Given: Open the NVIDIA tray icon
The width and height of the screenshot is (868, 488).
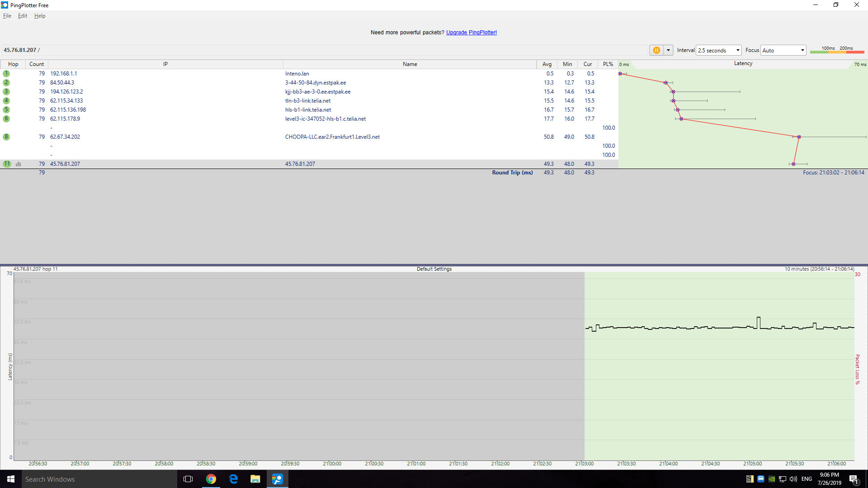Looking at the screenshot, I should pyautogui.click(x=772, y=479).
